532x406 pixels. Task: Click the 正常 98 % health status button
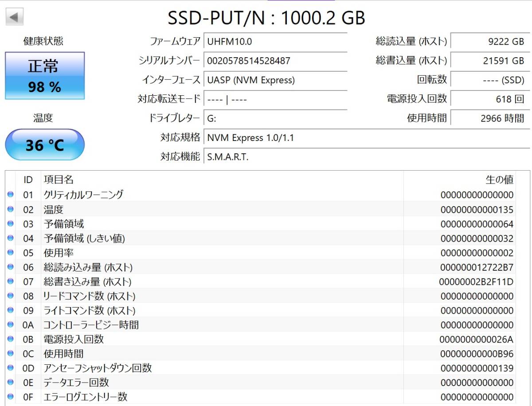pyautogui.click(x=45, y=76)
